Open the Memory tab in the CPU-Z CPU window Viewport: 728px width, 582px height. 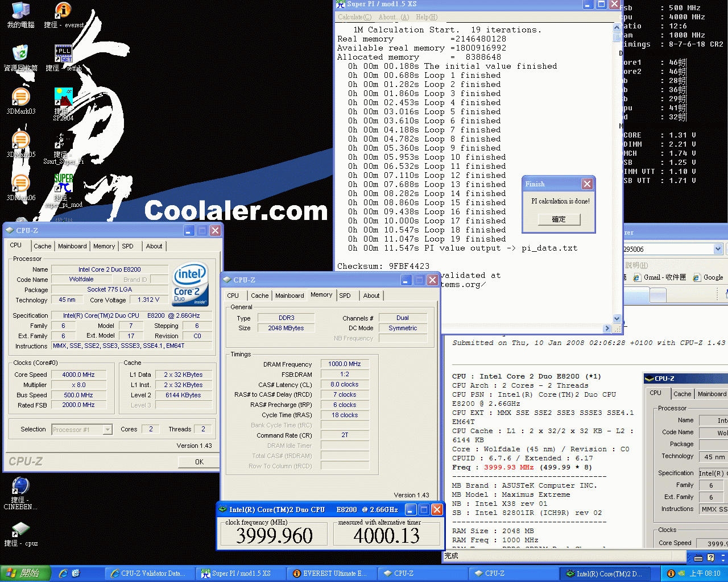pyautogui.click(x=104, y=246)
